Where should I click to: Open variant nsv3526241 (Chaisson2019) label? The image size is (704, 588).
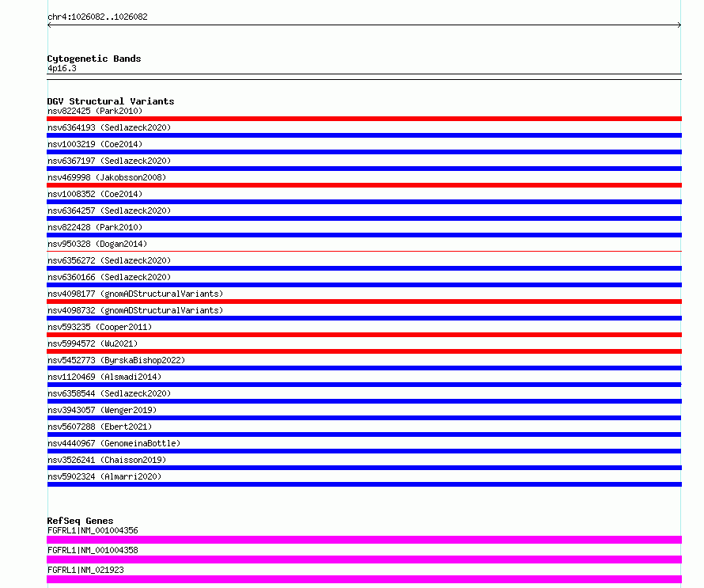click(x=107, y=460)
